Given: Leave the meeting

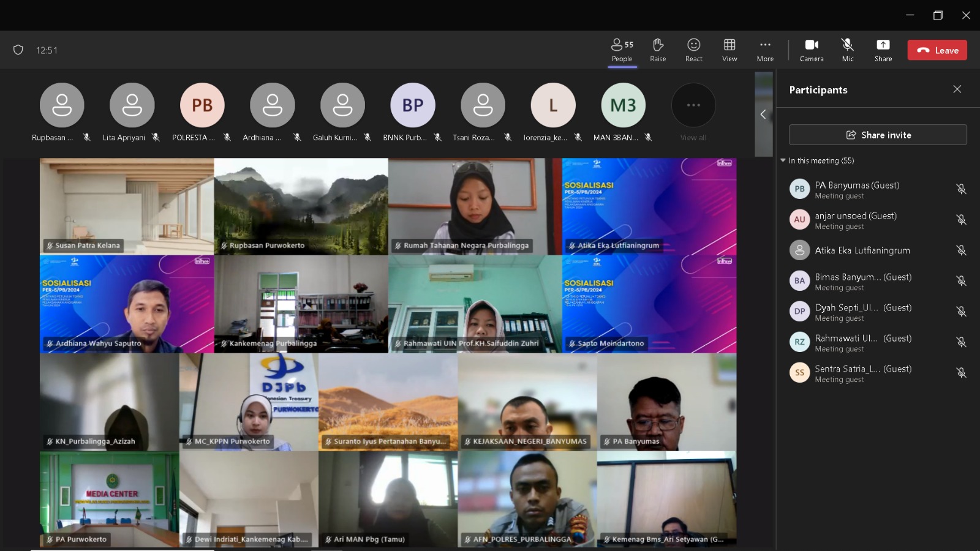Looking at the screenshot, I should coord(937,50).
